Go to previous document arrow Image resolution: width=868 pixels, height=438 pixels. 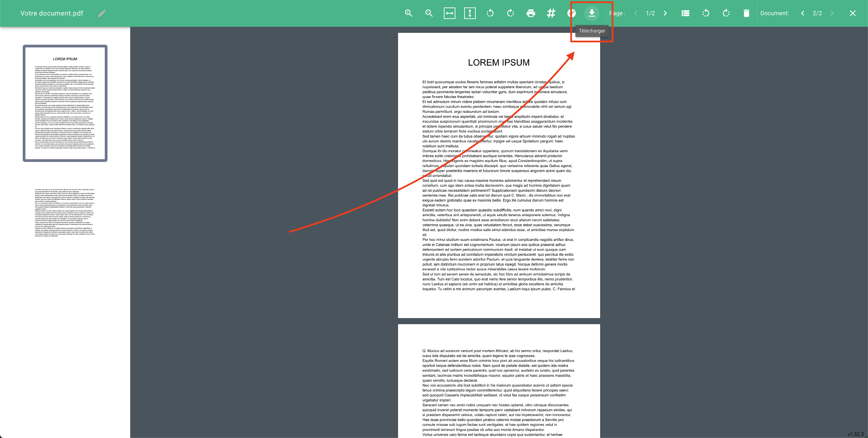coord(803,13)
